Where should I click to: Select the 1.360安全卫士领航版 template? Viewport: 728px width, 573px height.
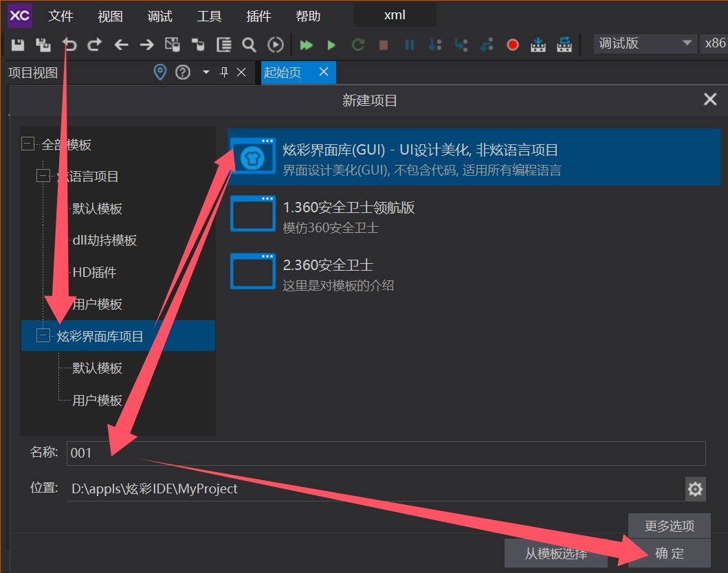pos(474,215)
